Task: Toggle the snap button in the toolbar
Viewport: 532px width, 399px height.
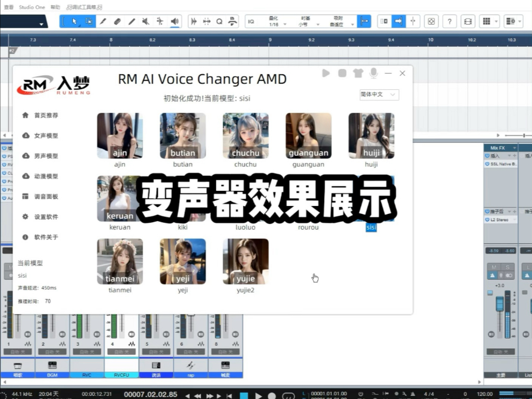Action: [364, 21]
